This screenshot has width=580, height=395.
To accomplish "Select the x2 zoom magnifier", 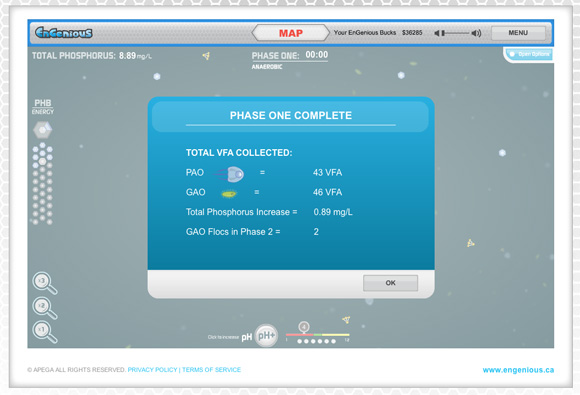I will [44, 308].
